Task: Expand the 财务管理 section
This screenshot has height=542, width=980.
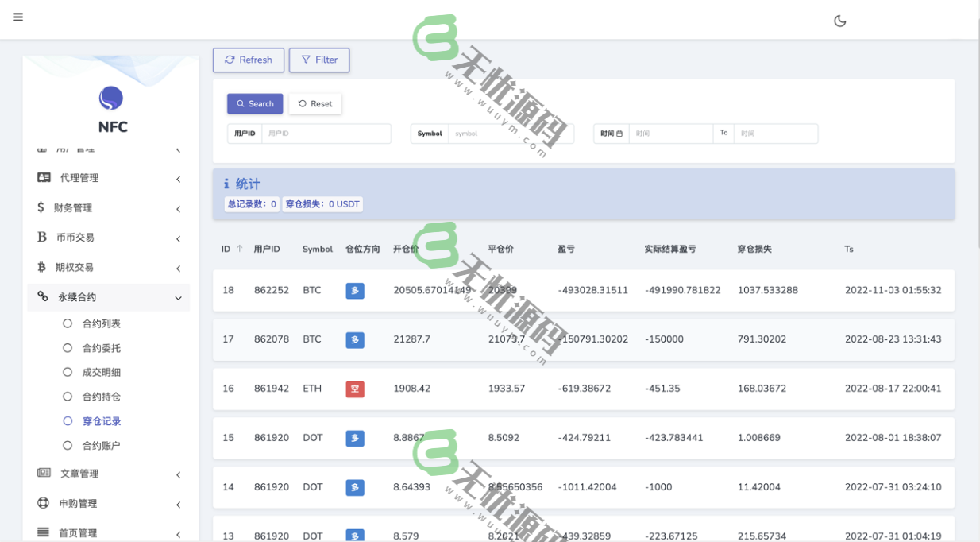Action: point(178,207)
